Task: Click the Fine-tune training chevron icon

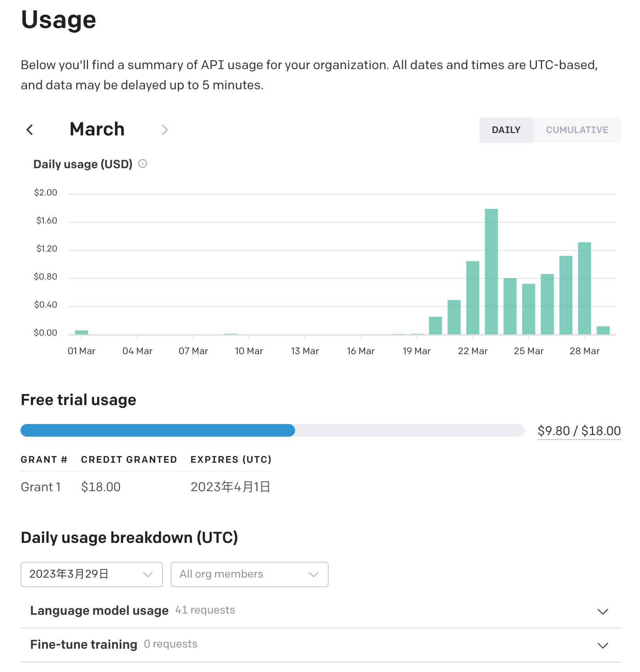Action: (x=602, y=646)
